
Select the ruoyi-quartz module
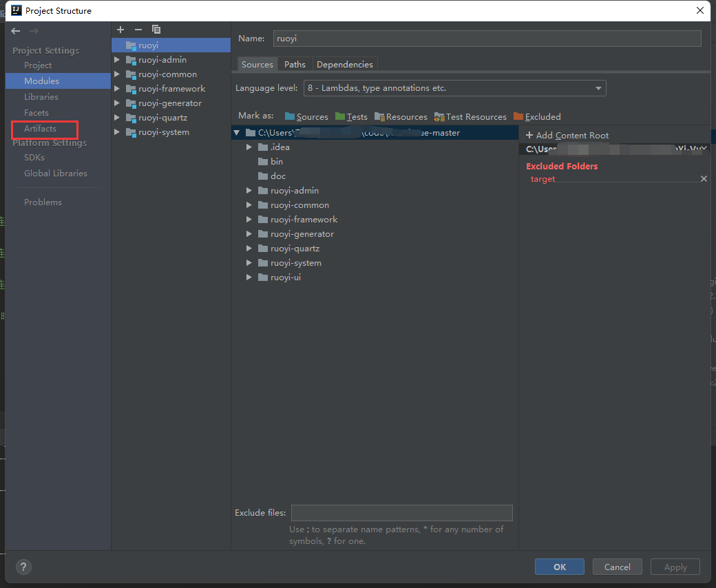(163, 118)
